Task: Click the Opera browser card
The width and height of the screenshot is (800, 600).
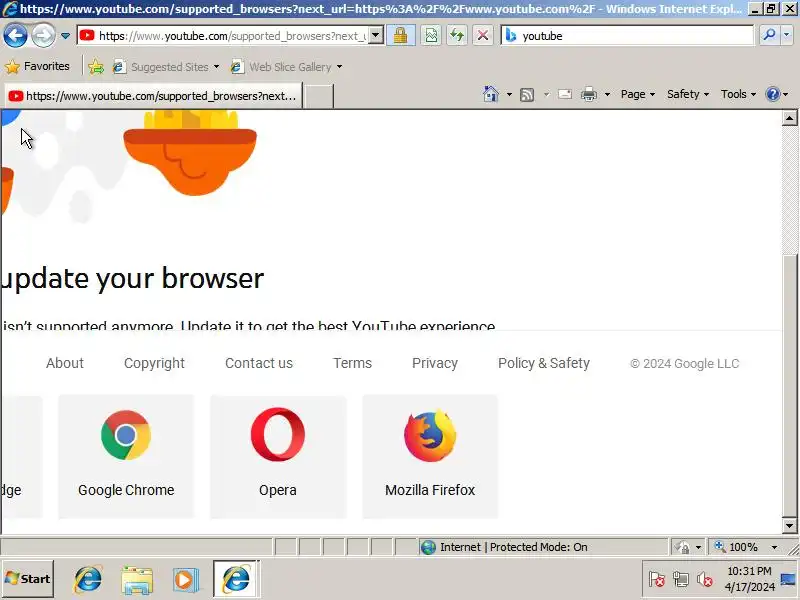Action: pyautogui.click(x=278, y=457)
